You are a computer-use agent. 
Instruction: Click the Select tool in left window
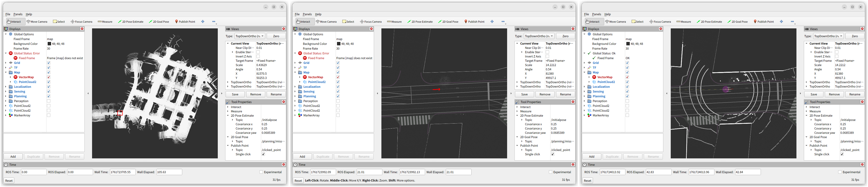59,21
